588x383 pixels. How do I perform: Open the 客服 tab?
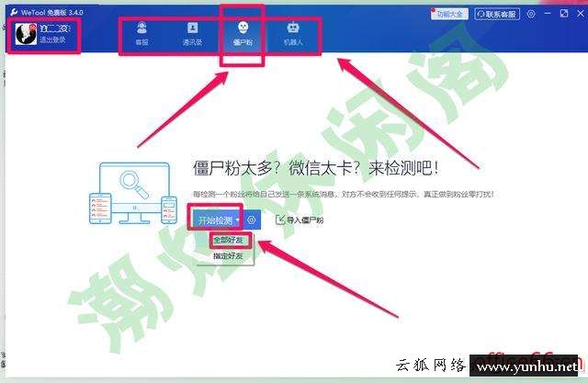[x=141, y=34]
